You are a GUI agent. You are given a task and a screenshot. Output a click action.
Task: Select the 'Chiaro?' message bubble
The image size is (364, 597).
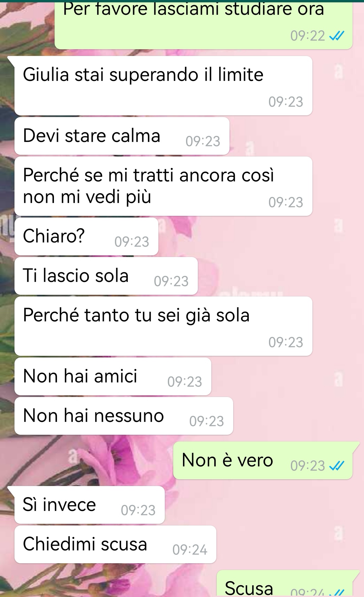point(86,236)
